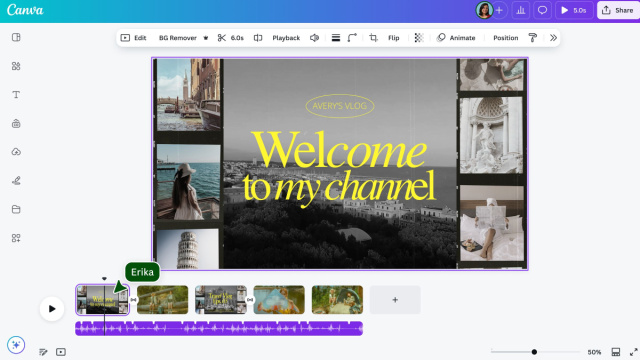The width and height of the screenshot is (640, 360).
Task: Click the playhead marker above timeline
Action: click(x=104, y=279)
